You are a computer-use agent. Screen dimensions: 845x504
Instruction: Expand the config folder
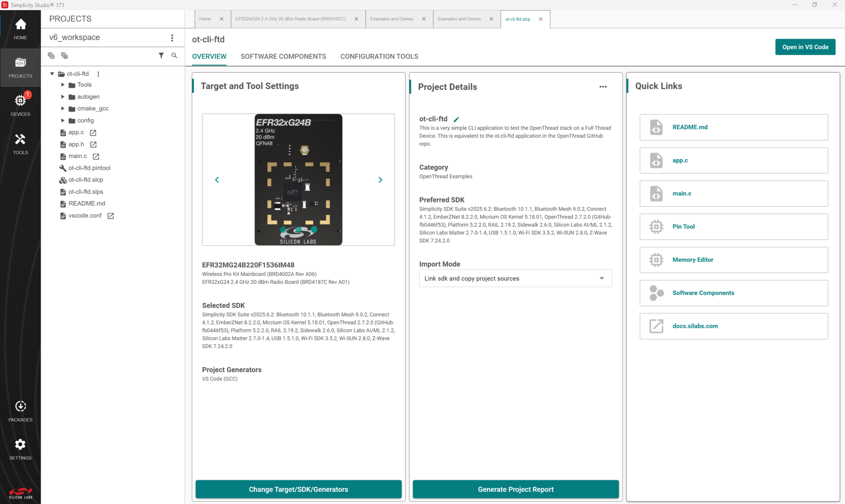point(63,121)
